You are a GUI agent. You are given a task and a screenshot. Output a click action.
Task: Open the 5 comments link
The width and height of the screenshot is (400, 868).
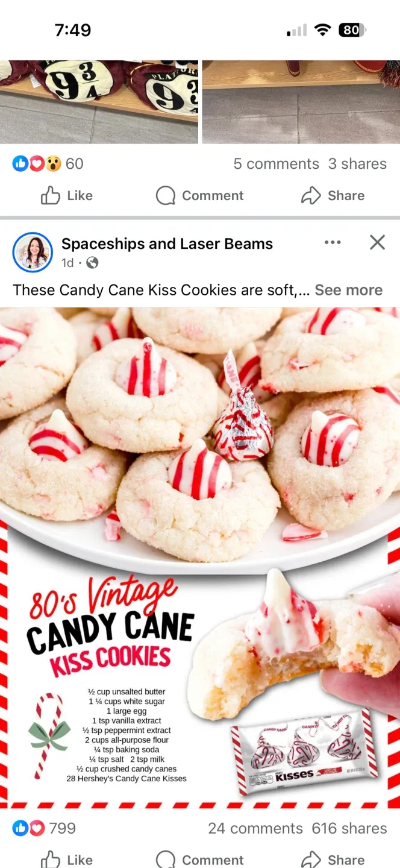click(277, 164)
